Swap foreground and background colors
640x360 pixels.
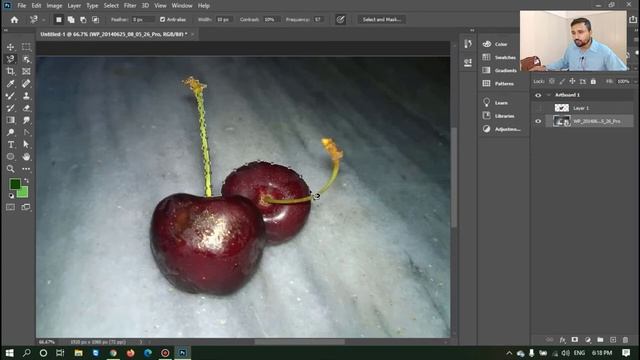click(27, 180)
